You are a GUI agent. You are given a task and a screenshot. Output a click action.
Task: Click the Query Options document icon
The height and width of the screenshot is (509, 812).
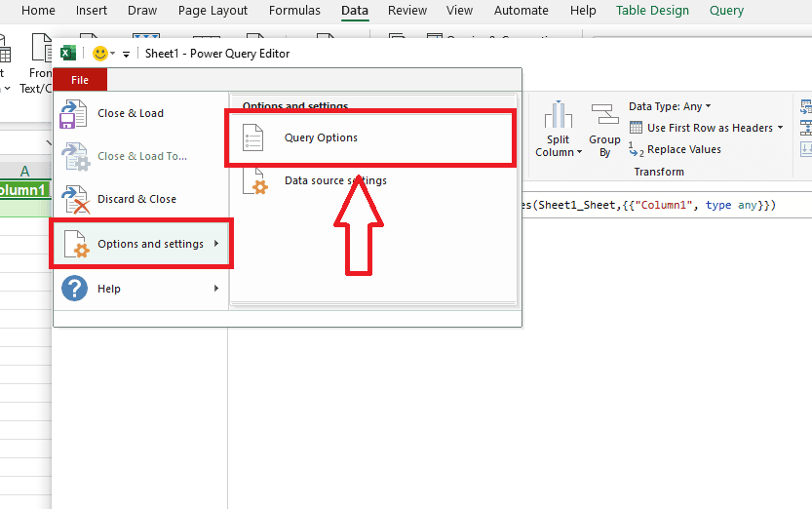[x=253, y=137]
